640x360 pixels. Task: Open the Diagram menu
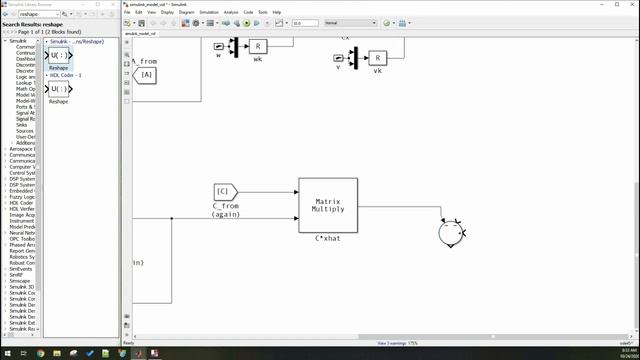(187, 12)
